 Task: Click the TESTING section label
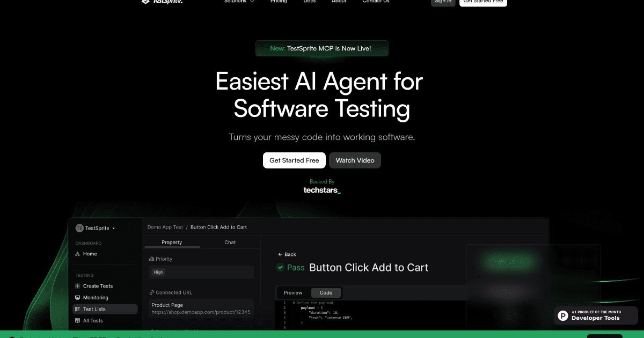pos(84,275)
